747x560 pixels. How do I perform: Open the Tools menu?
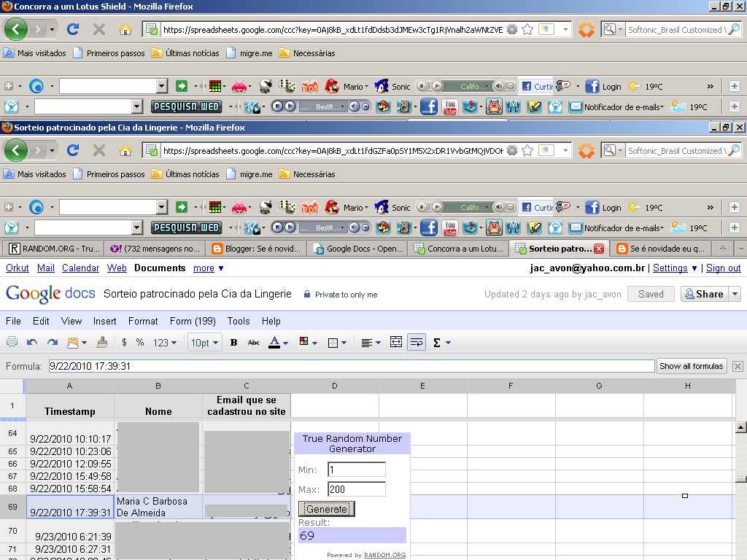pos(239,321)
